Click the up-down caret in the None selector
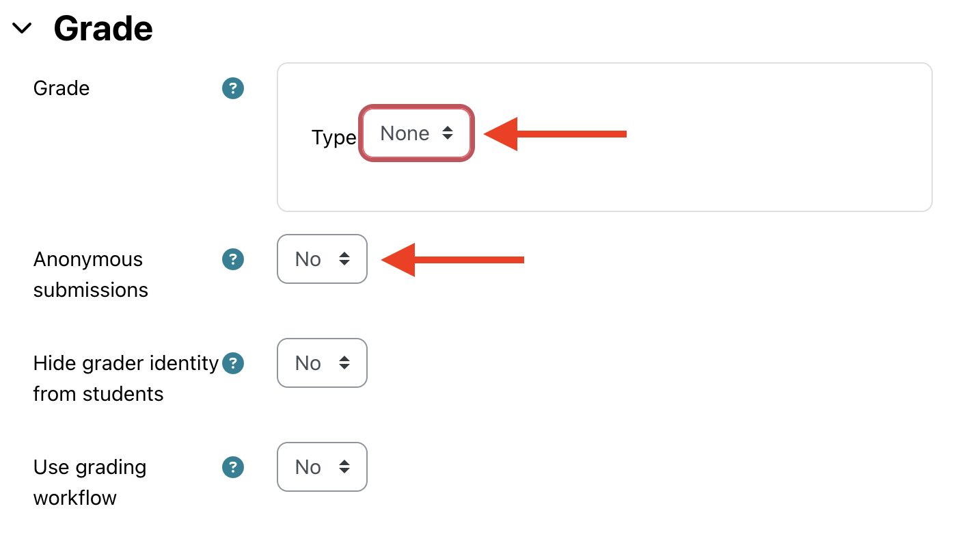 [448, 133]
